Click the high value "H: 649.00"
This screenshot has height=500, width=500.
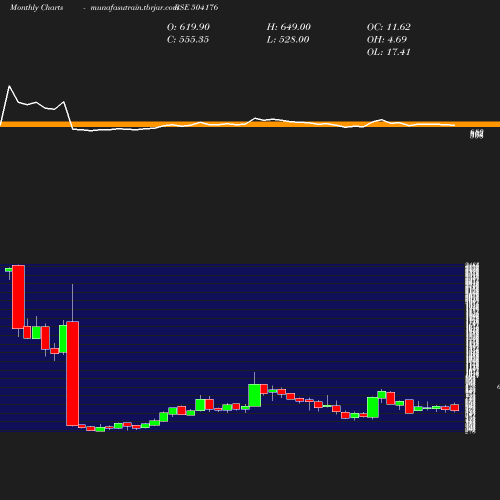click(289, 27)
